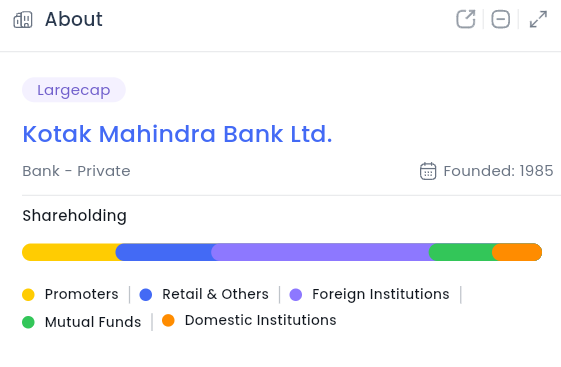This screenshot has width=561, height=367.
Task: Click the building icon beside About
Action: pos(23,20)
